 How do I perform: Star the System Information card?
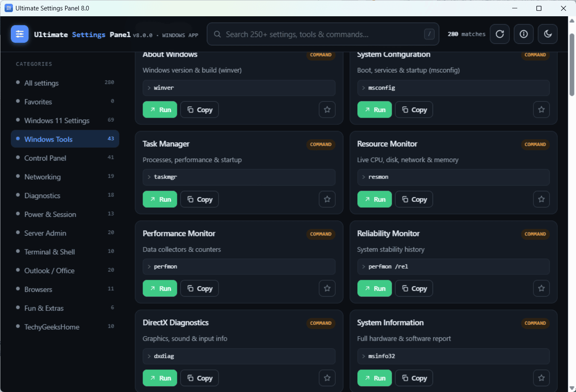[x=541, y=378]
